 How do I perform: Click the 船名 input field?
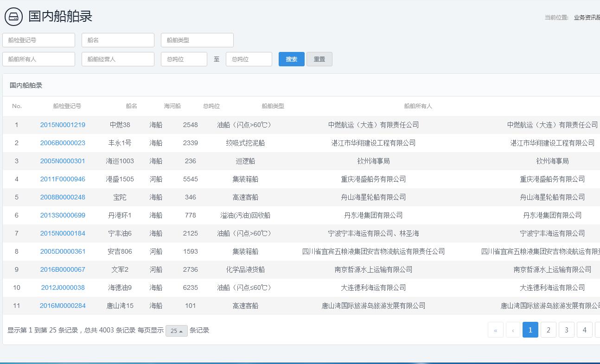[x=118, y=40]
